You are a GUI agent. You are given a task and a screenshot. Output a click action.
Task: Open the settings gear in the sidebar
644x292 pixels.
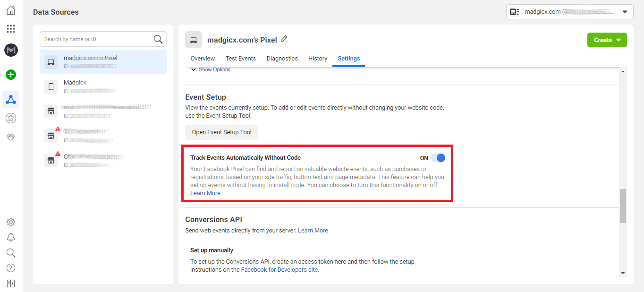point(11,222)
